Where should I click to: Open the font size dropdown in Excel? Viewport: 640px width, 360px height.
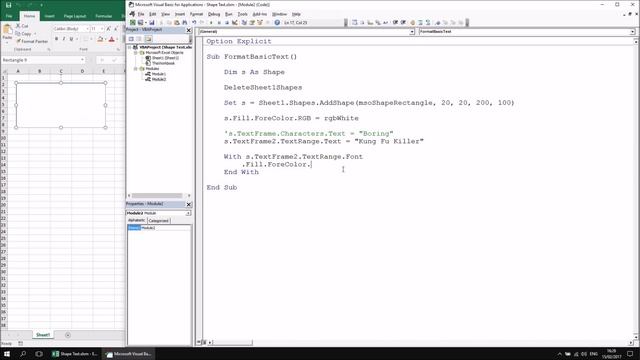(102, 29)
